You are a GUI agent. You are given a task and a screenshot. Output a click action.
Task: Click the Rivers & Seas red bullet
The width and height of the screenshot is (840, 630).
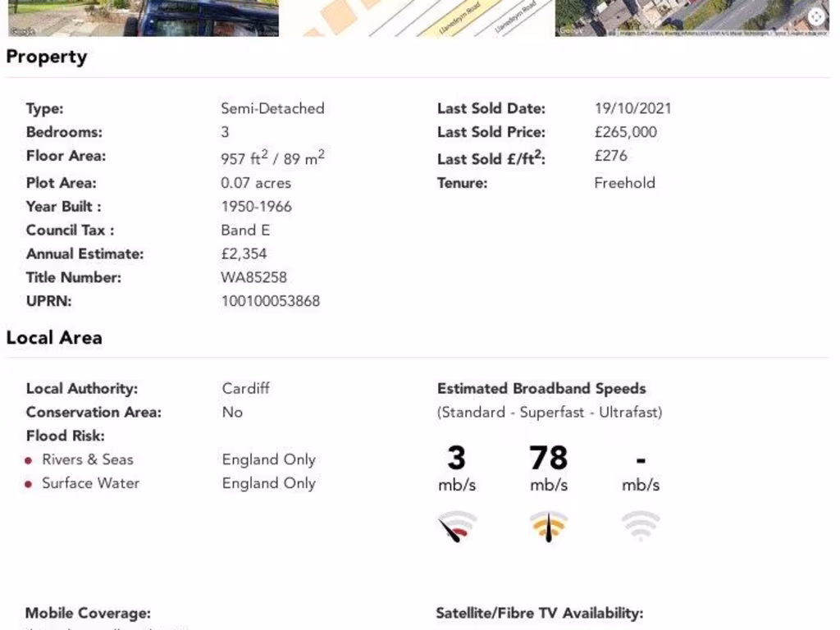[29, 460]
